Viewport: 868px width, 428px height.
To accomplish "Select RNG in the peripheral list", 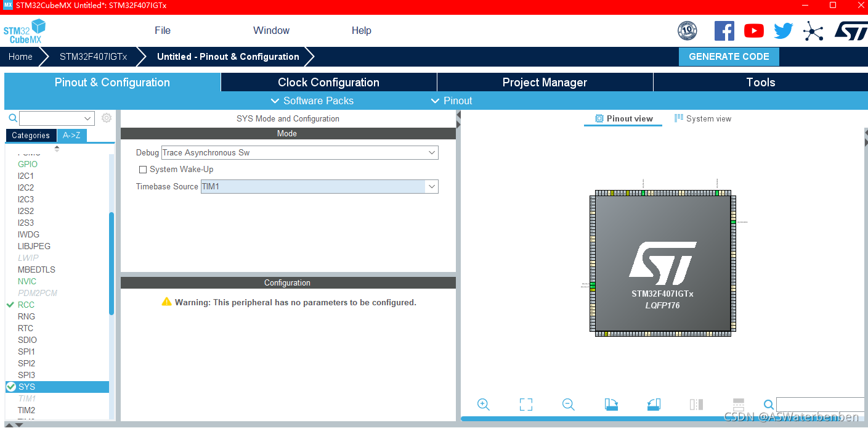I will click(x=26, y=316).
